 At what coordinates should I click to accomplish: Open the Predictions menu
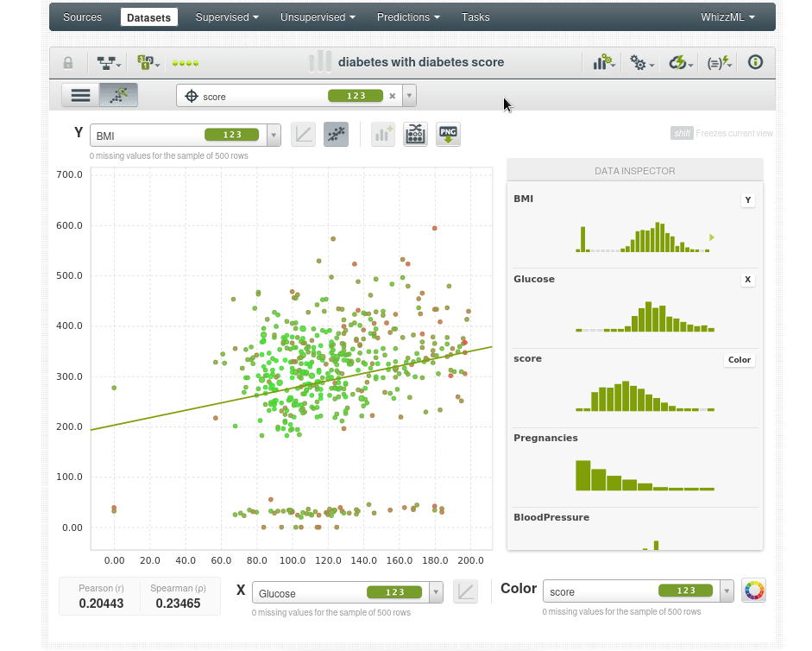click(x=407, y=17)
